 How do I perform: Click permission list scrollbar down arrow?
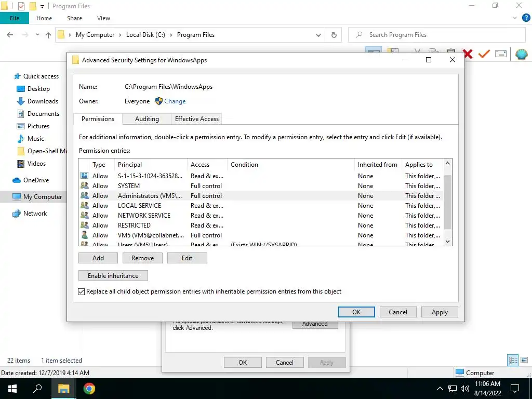tap(447, 242)
